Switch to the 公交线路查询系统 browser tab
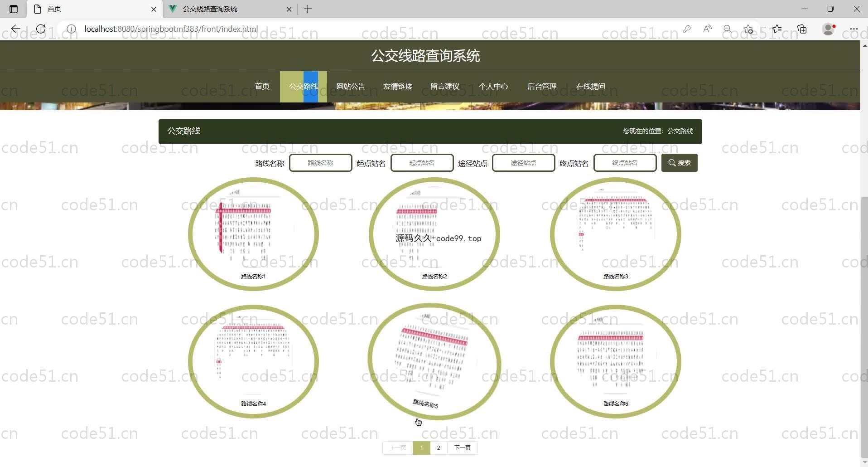 [x=230, y=9]
